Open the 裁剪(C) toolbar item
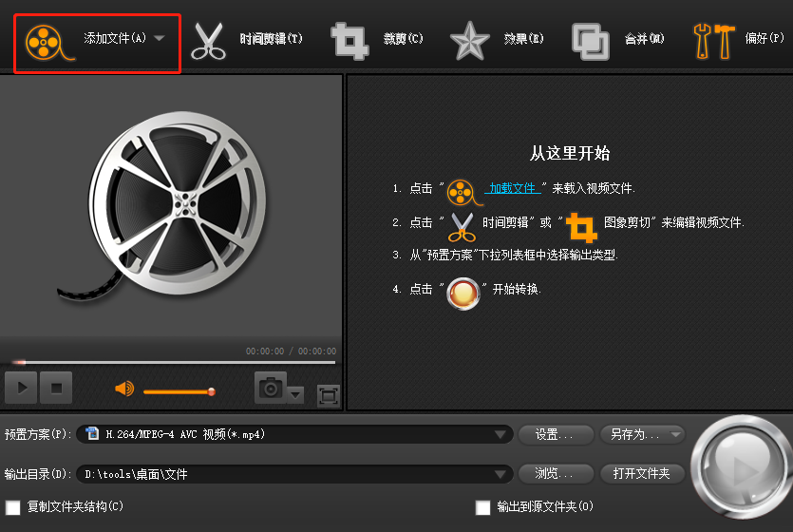This screenshot has height=532, width=793. coord(403,38)
